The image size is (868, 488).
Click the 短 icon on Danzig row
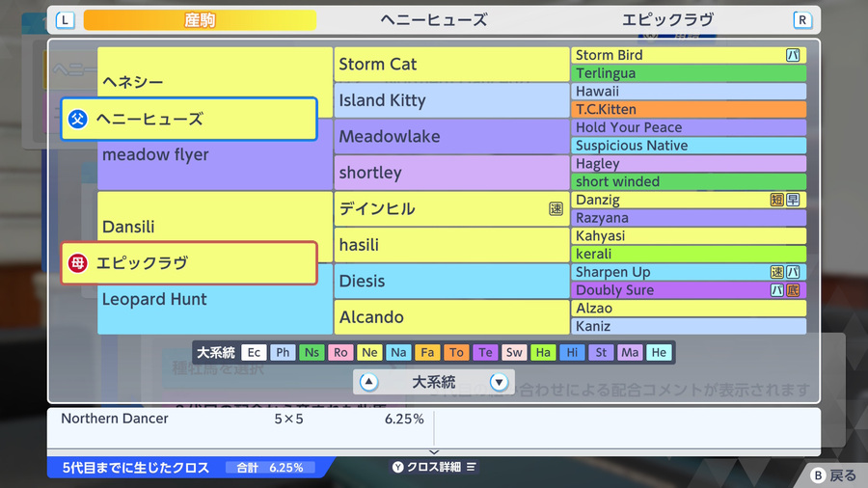[776, 200]
